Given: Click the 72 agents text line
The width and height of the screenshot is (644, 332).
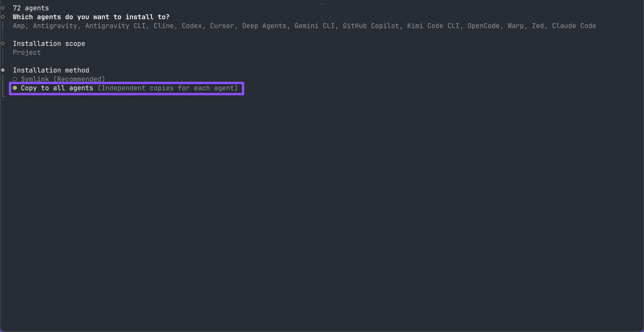Looking at the screenshot, I should coord(31,8).
